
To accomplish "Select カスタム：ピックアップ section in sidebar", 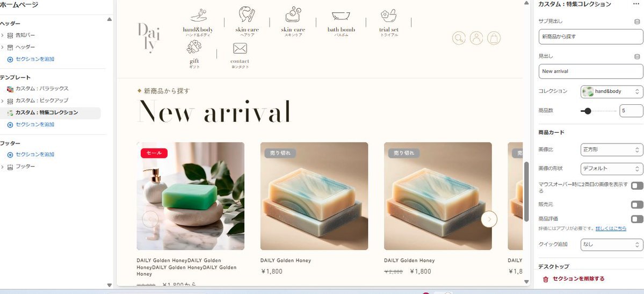I will (42, 101).
